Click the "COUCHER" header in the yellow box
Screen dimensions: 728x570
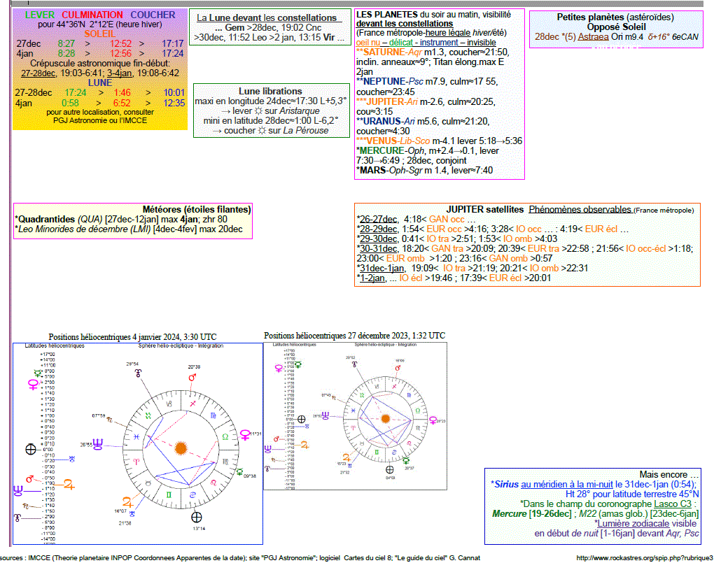[153, 15]
